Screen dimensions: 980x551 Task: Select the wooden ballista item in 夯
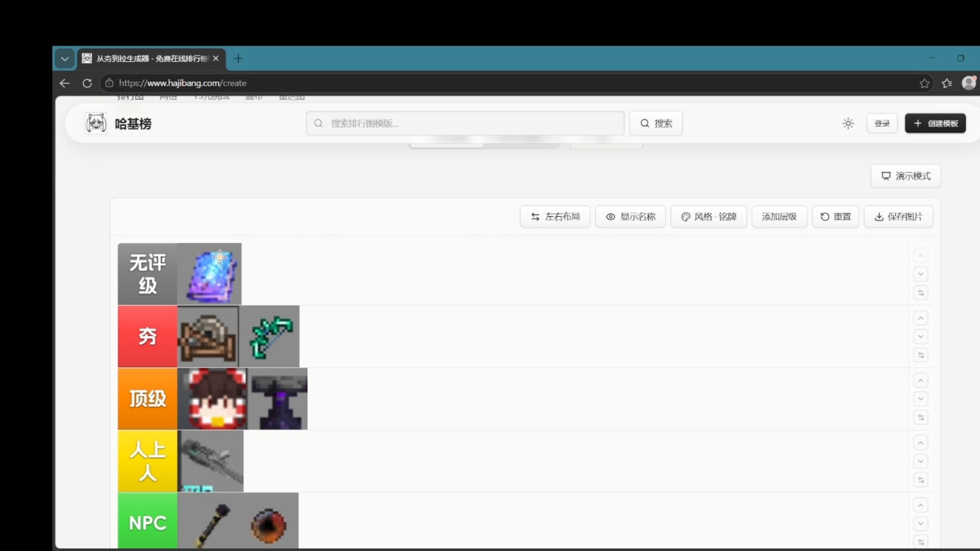[x=208, y=337]
